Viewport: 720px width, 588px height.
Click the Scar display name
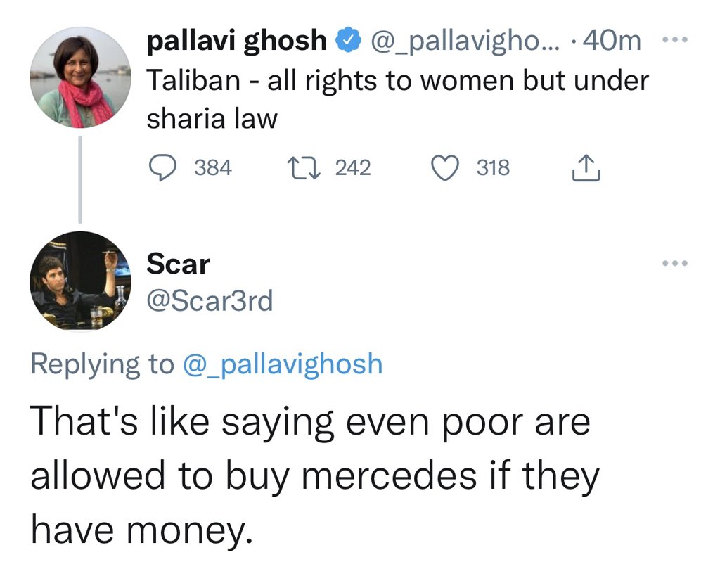pos(178,264)
